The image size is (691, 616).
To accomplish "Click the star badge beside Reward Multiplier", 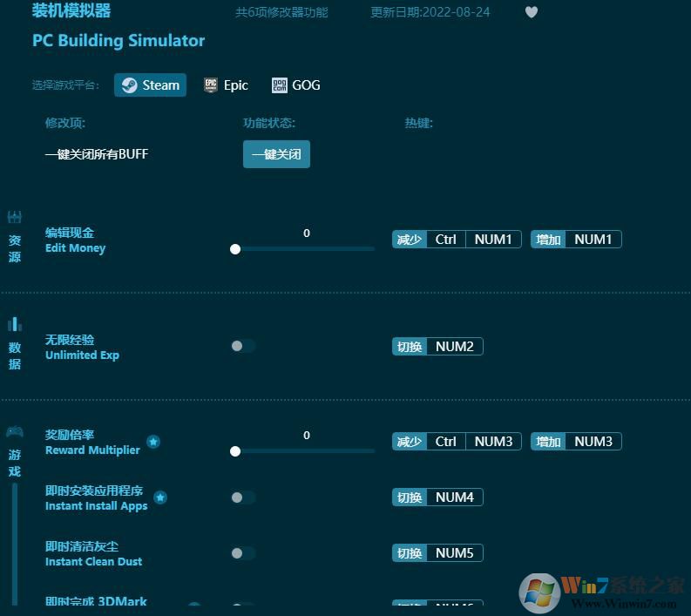I will click(x=153, y=442).
